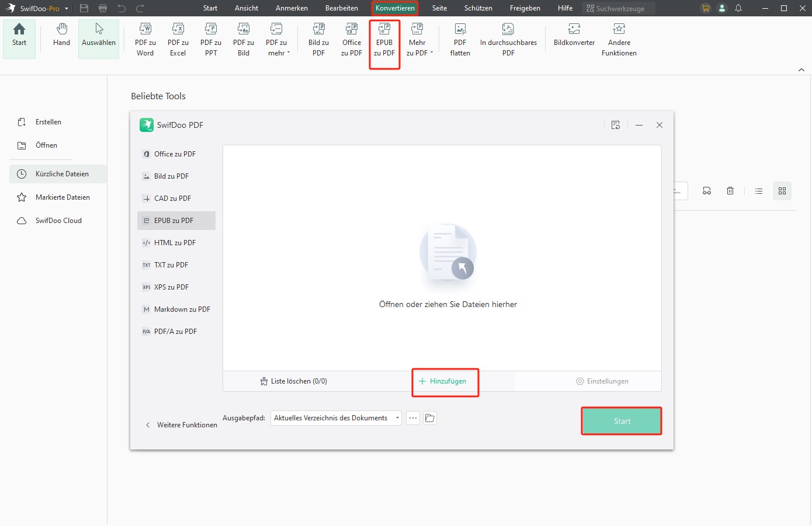Open the output folder icon
Viewport: 812px width, 526px height.
(430, 418)
